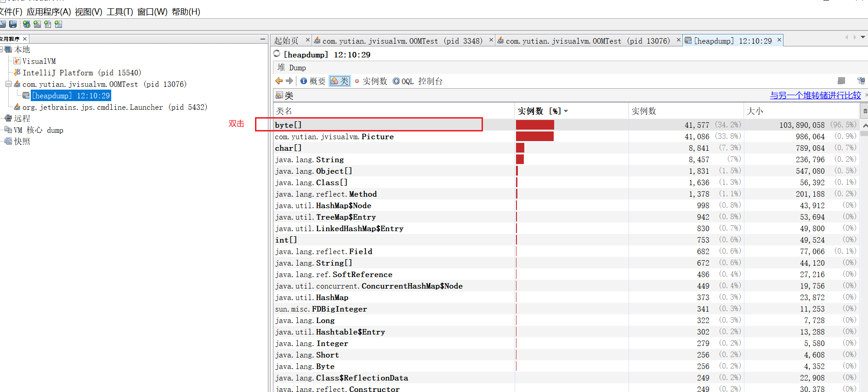Select the VisualVM node in the tree

(39, 61)
